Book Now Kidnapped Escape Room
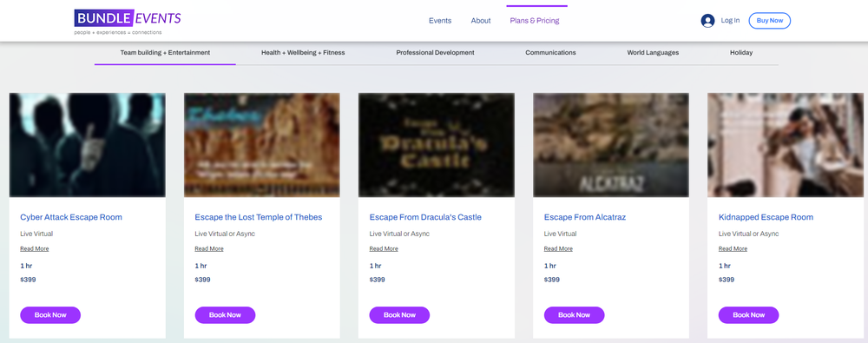The width and height of the screenshot is (868, 343). click(748, 314)
